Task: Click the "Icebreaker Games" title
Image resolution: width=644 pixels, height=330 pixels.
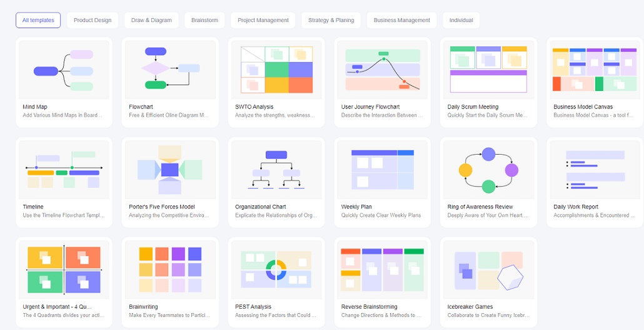Action: [470, 307]
